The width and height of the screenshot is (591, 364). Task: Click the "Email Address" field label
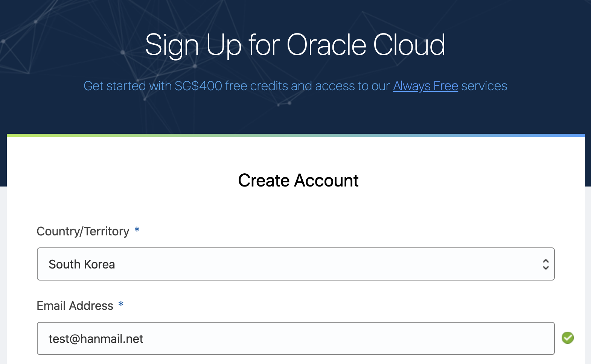(75, 306)
